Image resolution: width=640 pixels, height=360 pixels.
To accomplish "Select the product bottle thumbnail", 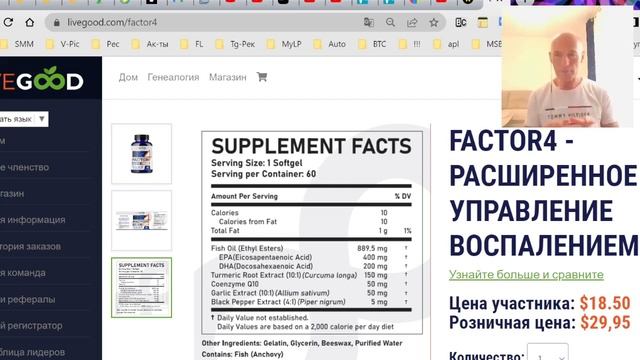I will tap(142, 154).
